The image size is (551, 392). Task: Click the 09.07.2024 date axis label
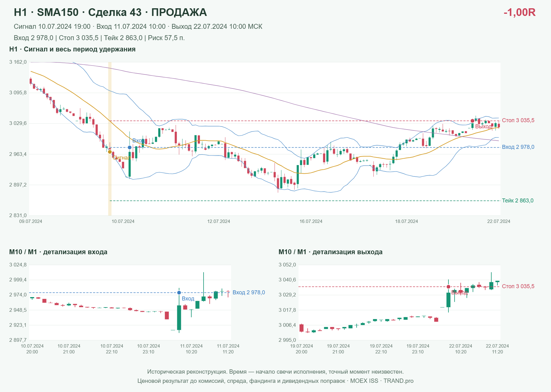(31, 221)
